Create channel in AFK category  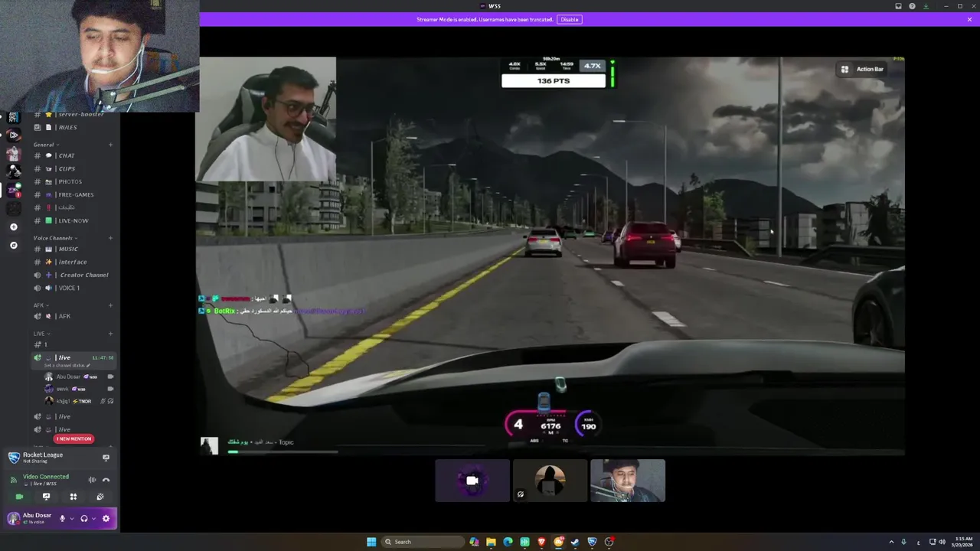pyautogui.click(x=110, y=305)
